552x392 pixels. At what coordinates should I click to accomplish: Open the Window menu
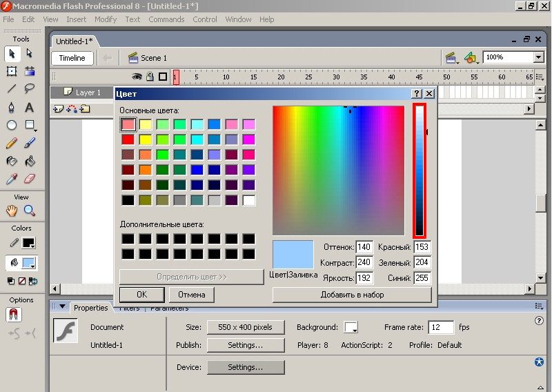click(238, 19)
